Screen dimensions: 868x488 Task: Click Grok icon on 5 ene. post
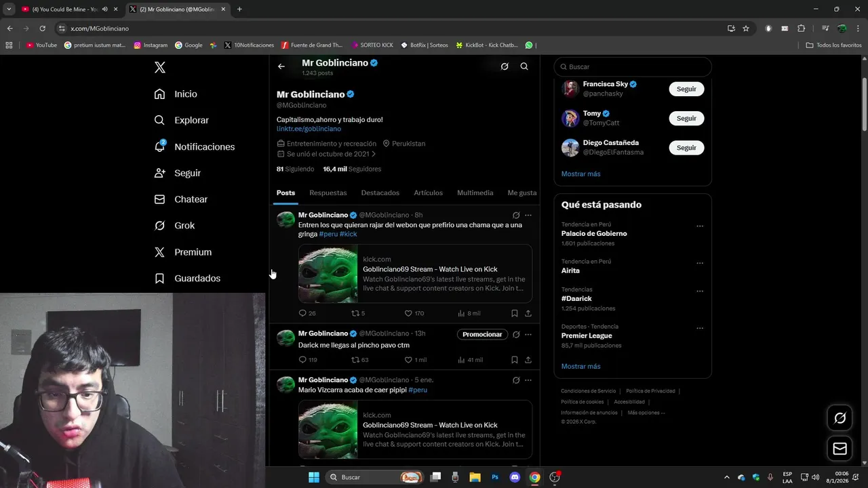click(x=516, y=380)
